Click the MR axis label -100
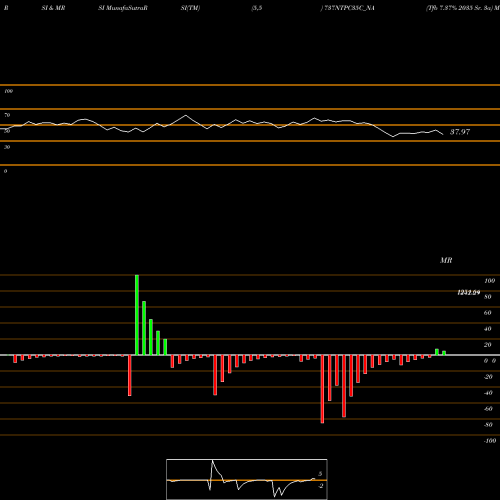This screenshot has height=500, width=500. (x=490, y=441)
